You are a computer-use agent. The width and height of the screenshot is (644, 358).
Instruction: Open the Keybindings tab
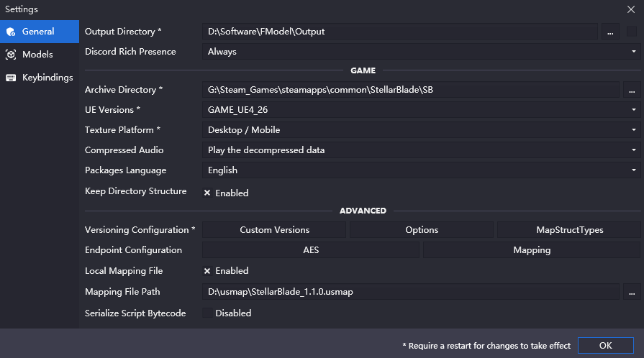point(47,78)
